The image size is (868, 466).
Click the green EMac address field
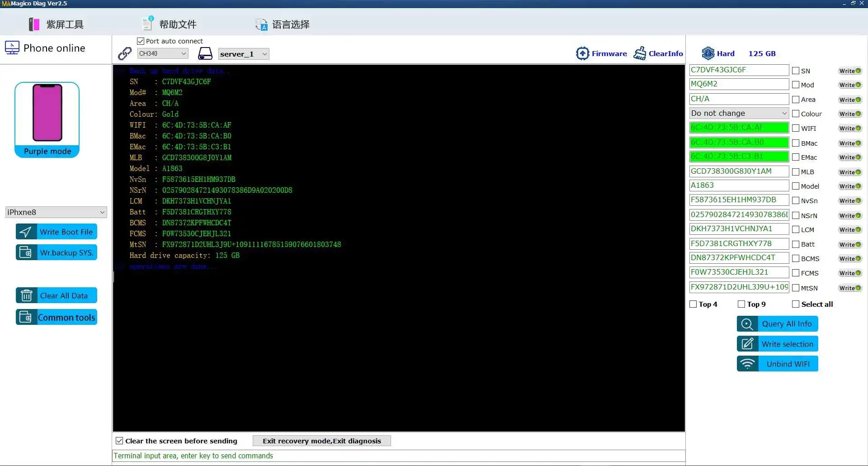pyautogui.click(x=739, y=157)
